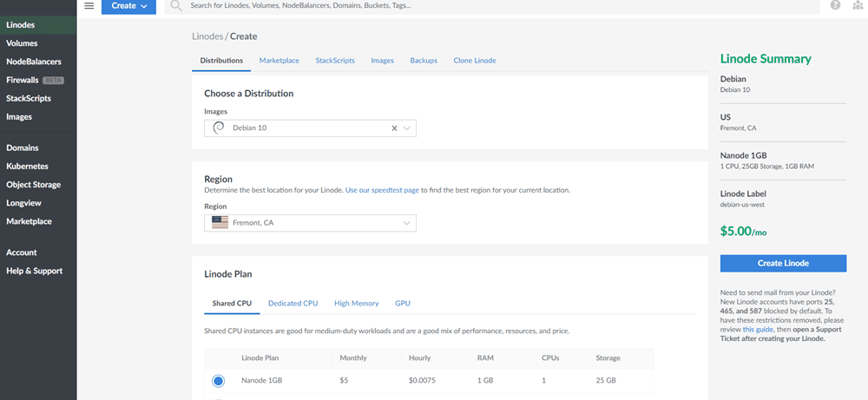This screenshot has height=400, width=868.
Task: Switch to the Marketplace tab
Action: (279, 61)
